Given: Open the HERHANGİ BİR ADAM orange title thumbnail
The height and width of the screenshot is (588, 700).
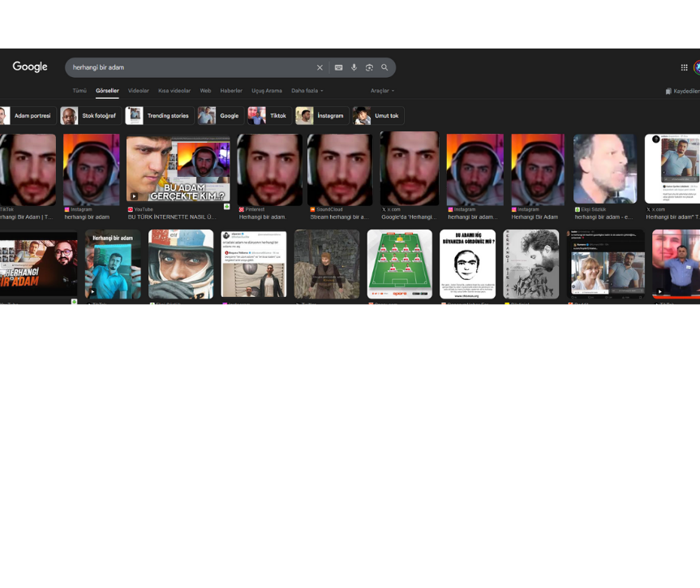Looking at the screenshot, I should coord(38,264).
